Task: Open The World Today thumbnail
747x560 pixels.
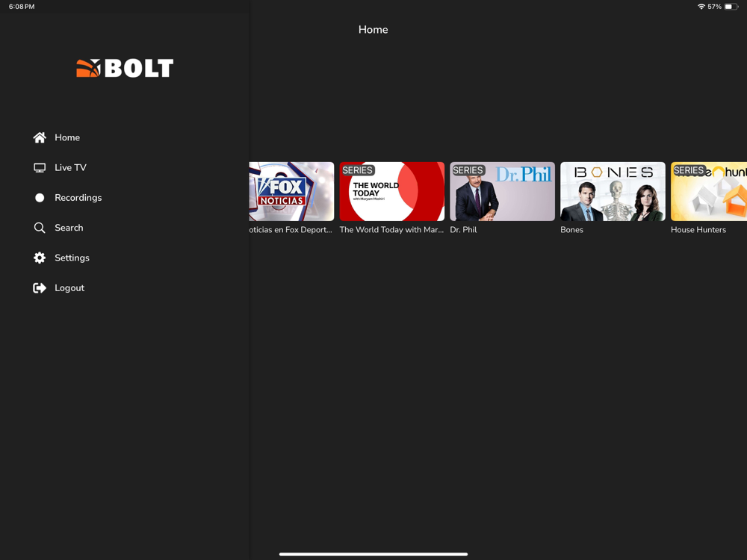Action: (392, 191)
